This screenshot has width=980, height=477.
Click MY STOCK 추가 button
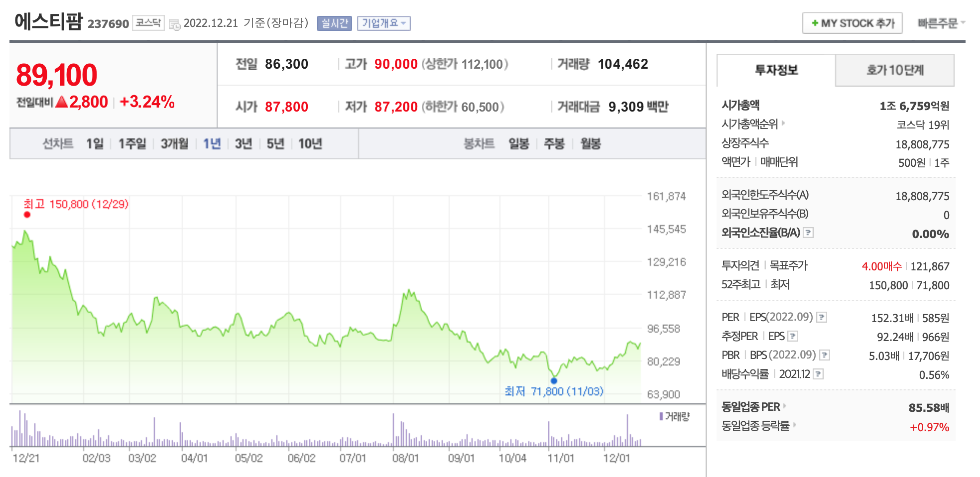tap(853, 23)
